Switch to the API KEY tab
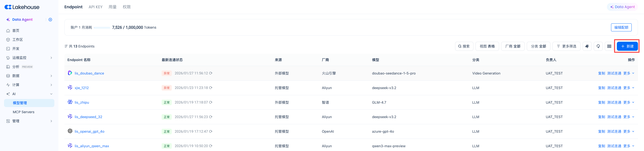The width and height of the screenshot is (644, 151). 95,7
